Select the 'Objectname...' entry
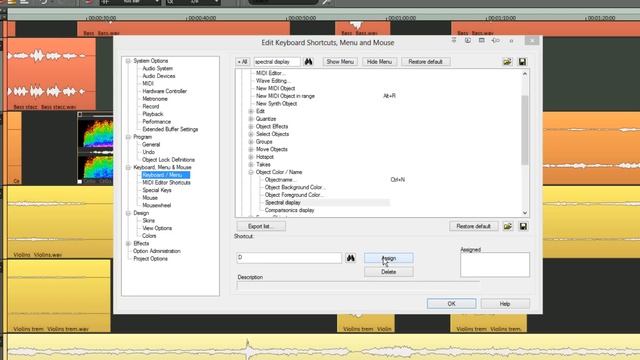The width and height of the screenshot is (640, 360). click(x=280, y=180)
